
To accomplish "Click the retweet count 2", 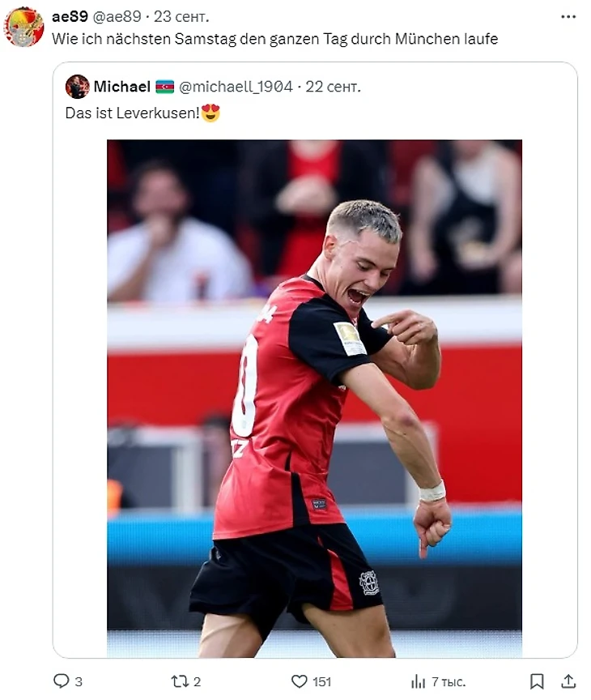I will [x=198, y=681].
